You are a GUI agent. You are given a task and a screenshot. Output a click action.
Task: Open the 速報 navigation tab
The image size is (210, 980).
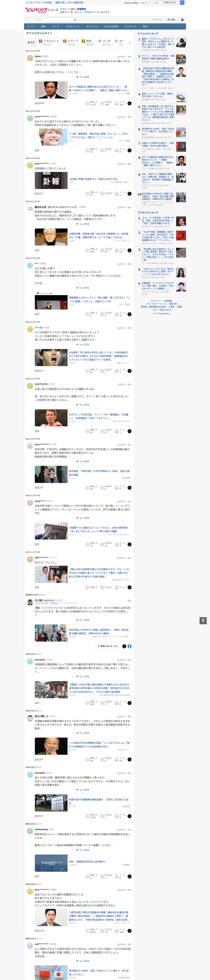(x=43, y=27)
